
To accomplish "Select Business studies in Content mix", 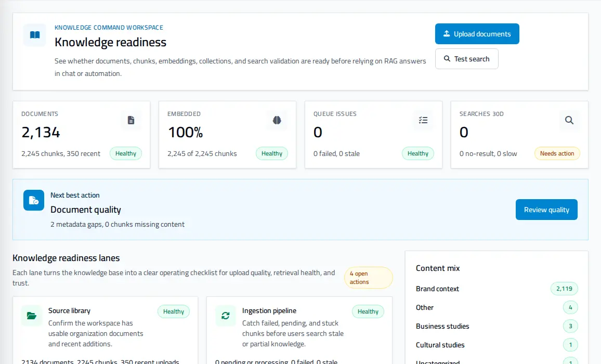I will point(442,326).
